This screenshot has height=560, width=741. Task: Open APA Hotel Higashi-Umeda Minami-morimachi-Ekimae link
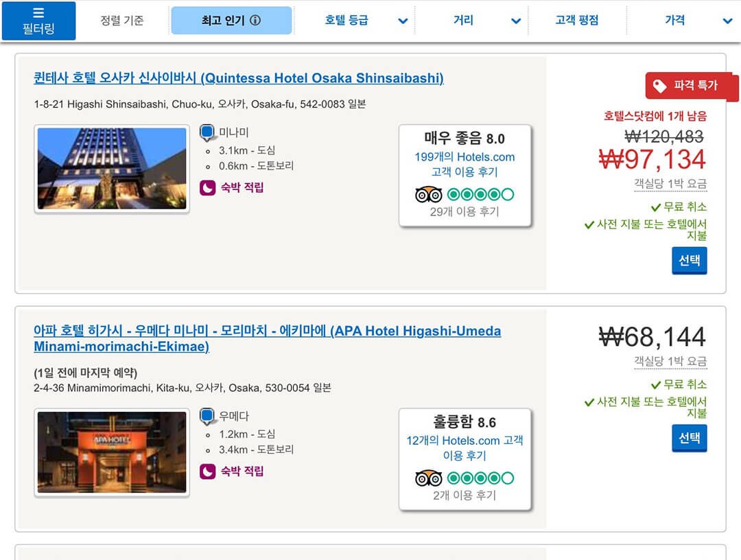(x=268, y=339)
